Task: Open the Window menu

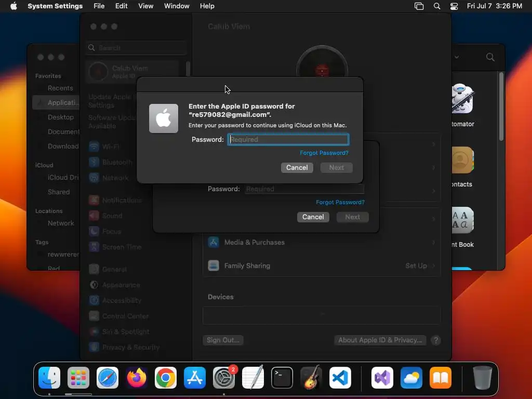Action: coord(177,6)
